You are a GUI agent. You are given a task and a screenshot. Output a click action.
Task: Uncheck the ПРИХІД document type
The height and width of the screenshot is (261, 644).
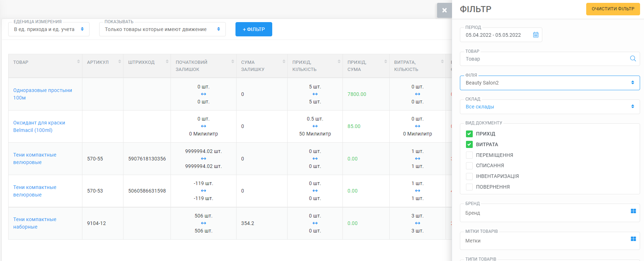(x=469, y=134)
